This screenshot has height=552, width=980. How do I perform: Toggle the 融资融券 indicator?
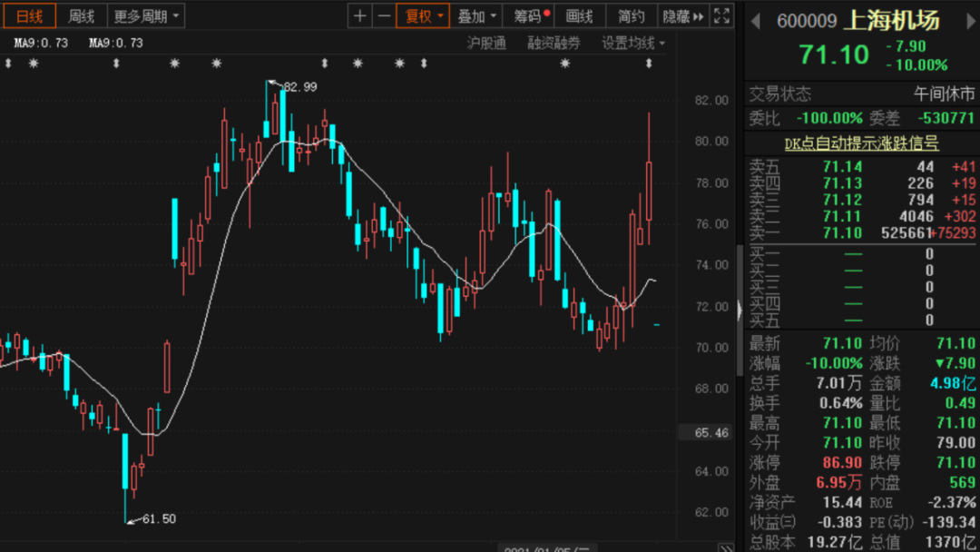click(x=554, y=44)
